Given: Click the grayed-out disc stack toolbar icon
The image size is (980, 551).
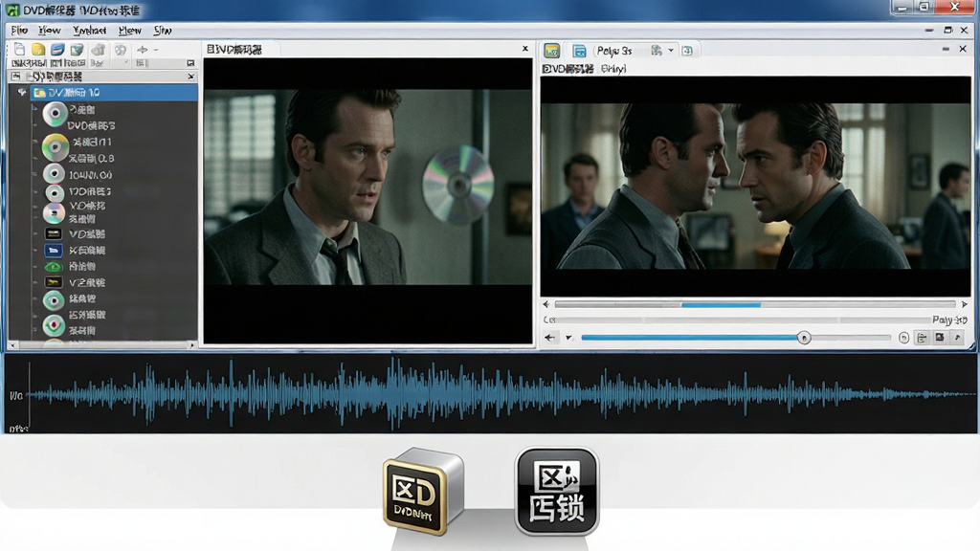Looking at the screenshot, I should 99,50.
